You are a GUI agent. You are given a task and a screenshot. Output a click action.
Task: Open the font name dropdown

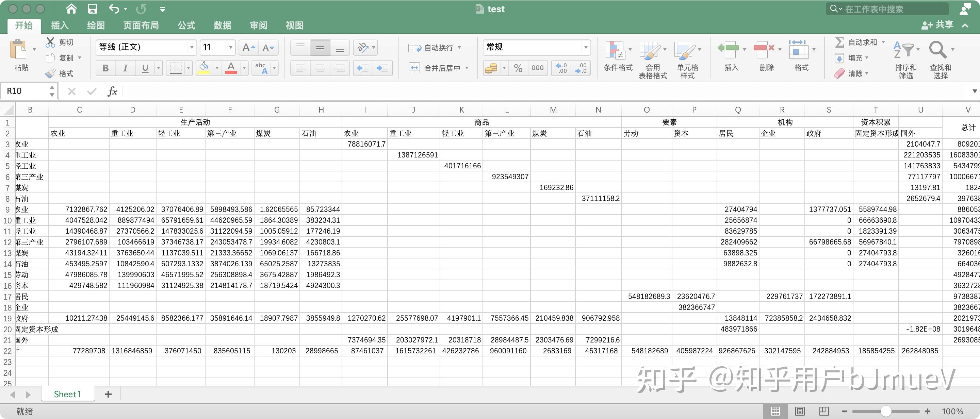(x=191, y=47)
